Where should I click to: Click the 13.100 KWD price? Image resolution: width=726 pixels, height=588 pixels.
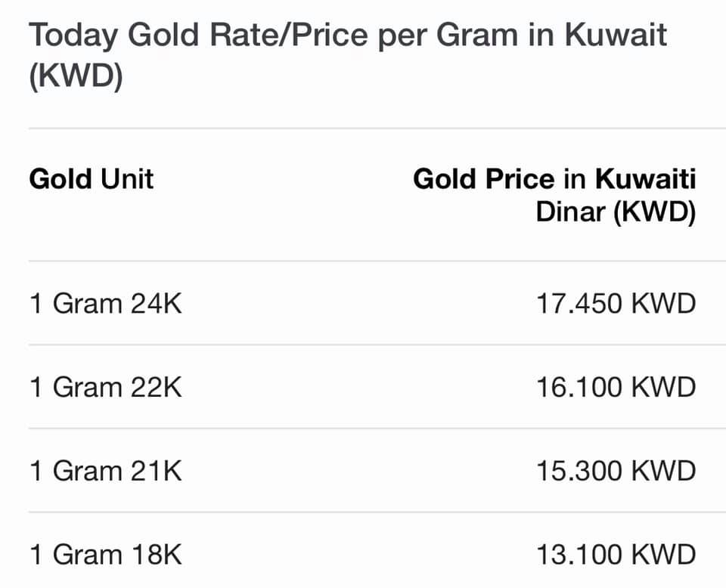click(616, 555)
